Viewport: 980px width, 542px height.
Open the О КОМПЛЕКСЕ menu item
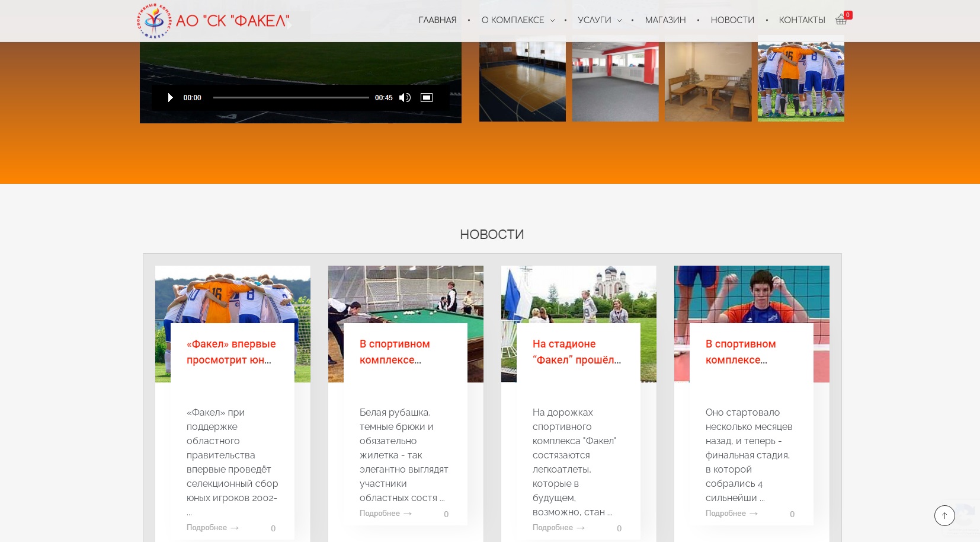coord(513,20)
